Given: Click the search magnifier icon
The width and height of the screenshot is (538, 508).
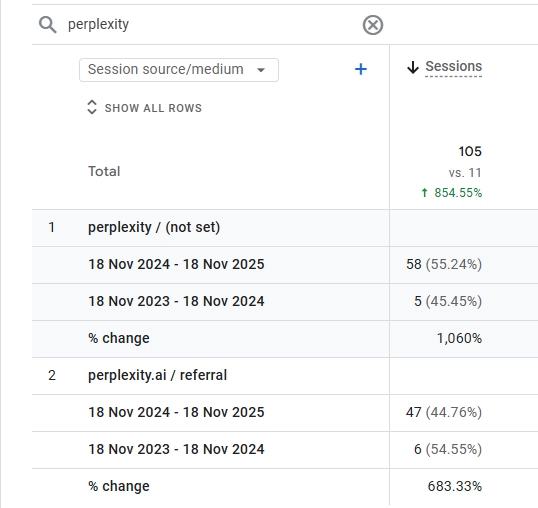Looking at the screenshot, I should click(48, 25).
